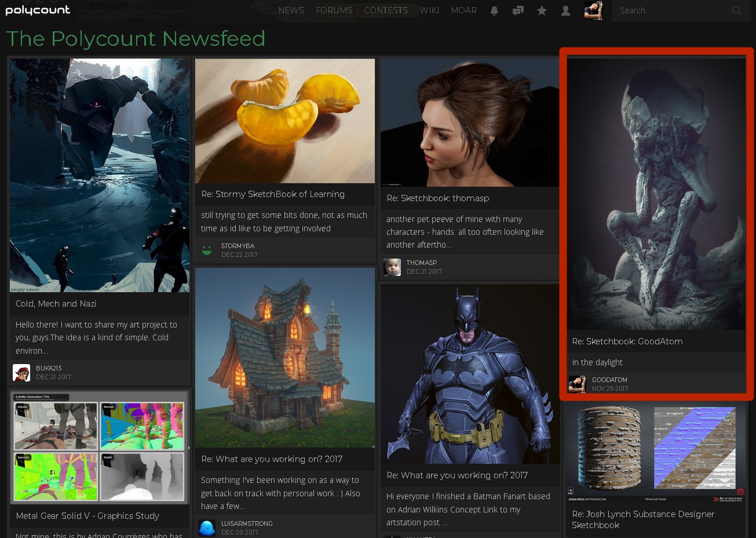Click the "NOV 29 2017" date under GOODATOM
756x538 pixels.
tap(610, 388)
